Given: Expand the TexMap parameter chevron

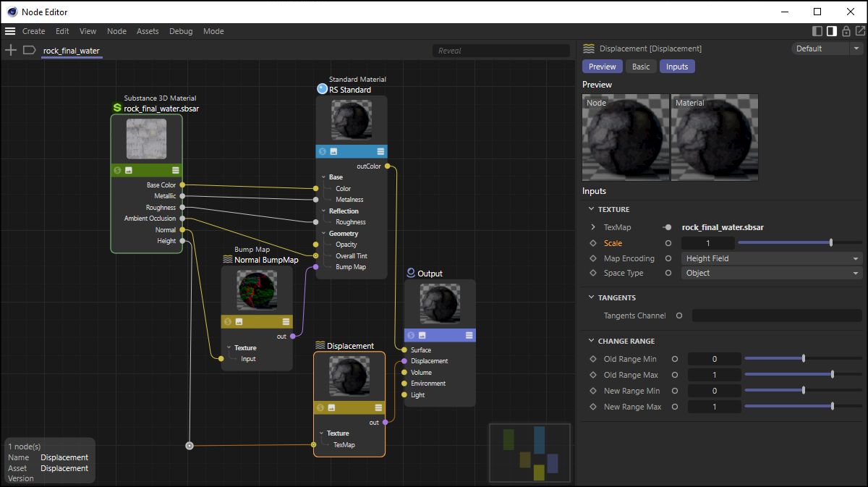Looking at the screenshot, I should pos(593,227).
